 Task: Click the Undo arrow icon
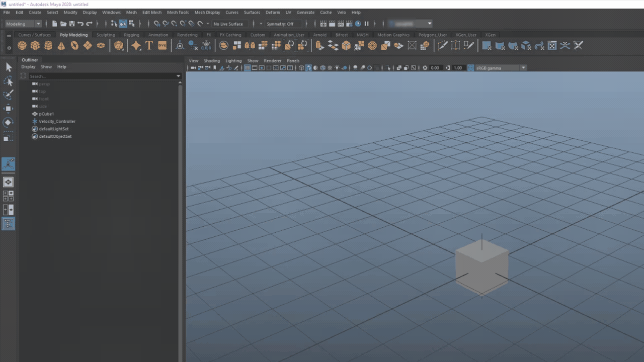pyautogui.click(x=80, y=24)
